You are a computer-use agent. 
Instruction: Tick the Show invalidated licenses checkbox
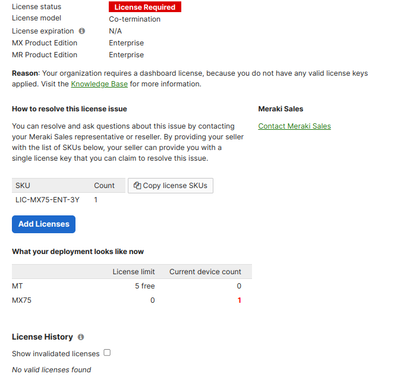click(x=107, y=353)
